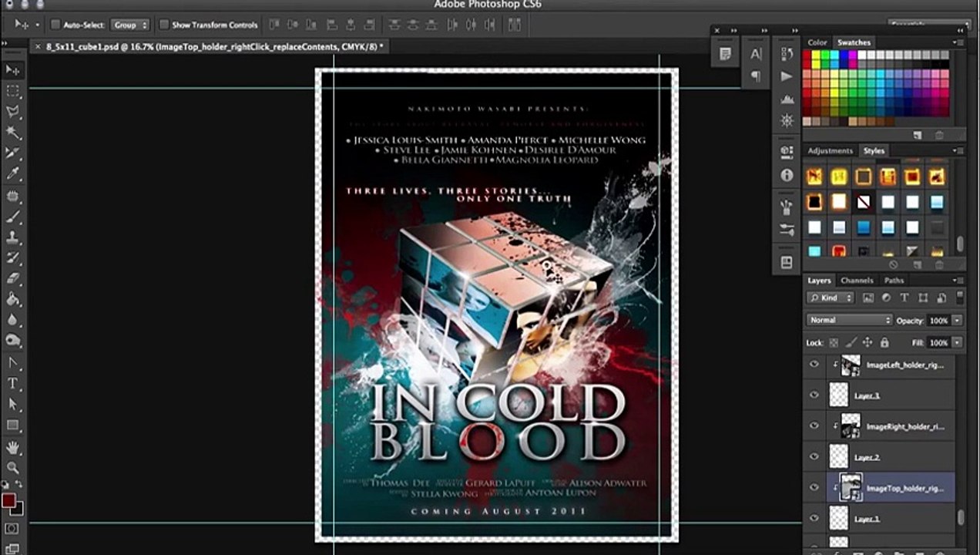Hide Layer 3 visibility eye
The height and width of the screenshot is (555, 980).
(814, 395)
